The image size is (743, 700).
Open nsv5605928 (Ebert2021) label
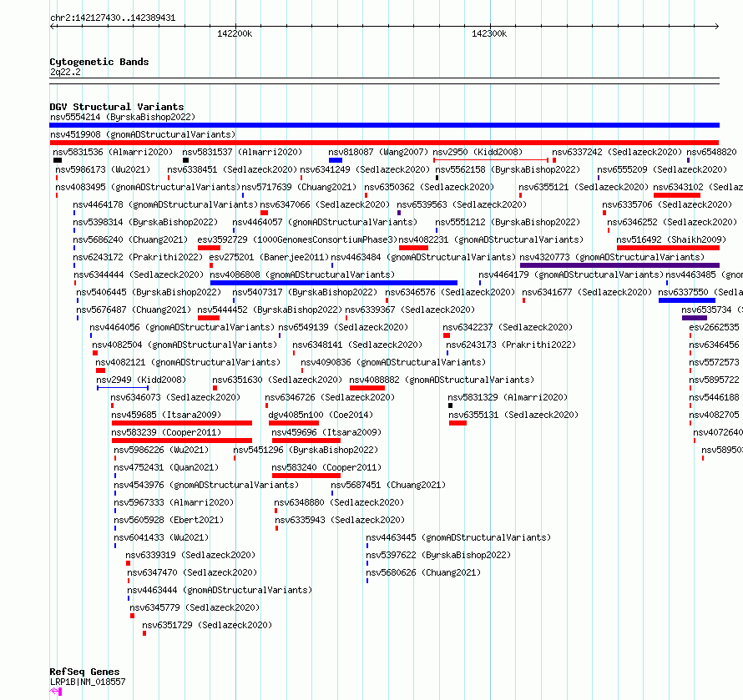[x=169, y=520]
